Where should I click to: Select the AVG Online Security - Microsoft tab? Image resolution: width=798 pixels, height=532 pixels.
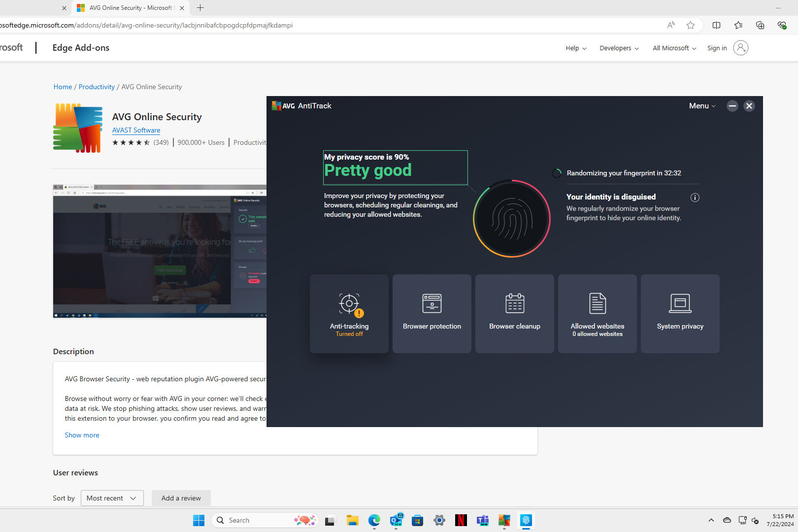click(x=130, y=8)
